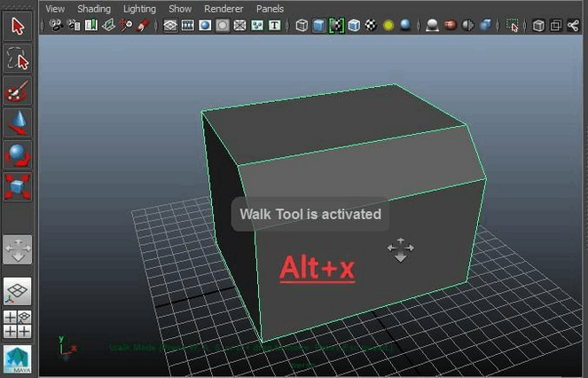Choose the Paint Selection tool
Screen dimensions: 588x378
[x=18, y=91]
